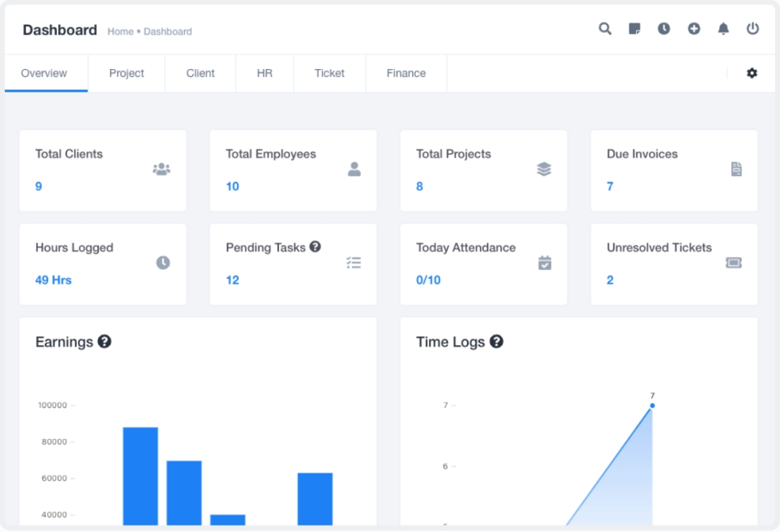The height and width of the screenshot is (532, 780).
Task: Open Pending Tasks count 12
Action: [233, 280]
